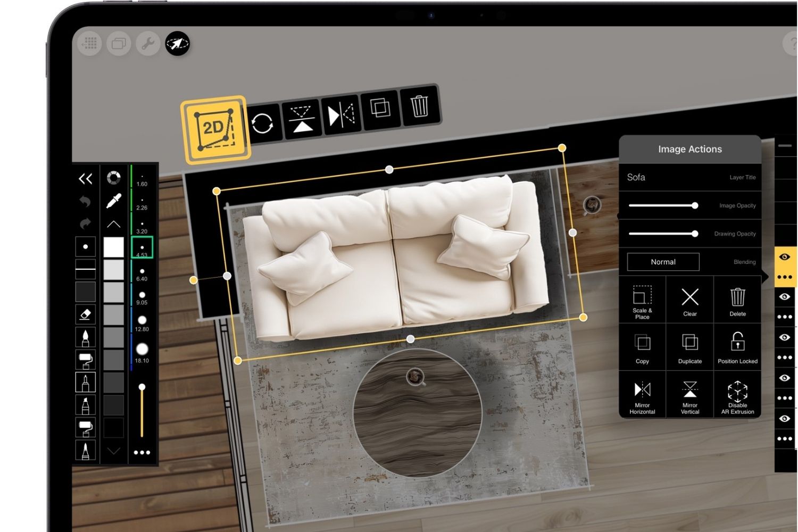
Task: Select brush size 6.40
Action: 142,275
